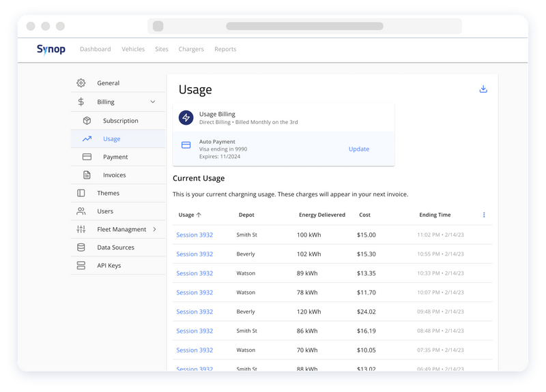Collapse the Billing section chevron

(x=152, y=102)
